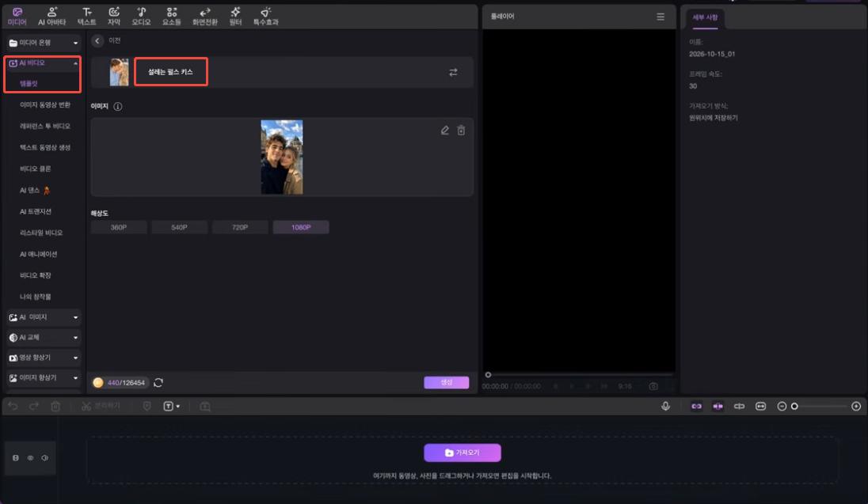
Task: Click the fit timeline to window icon
Action: coord(760,406)
